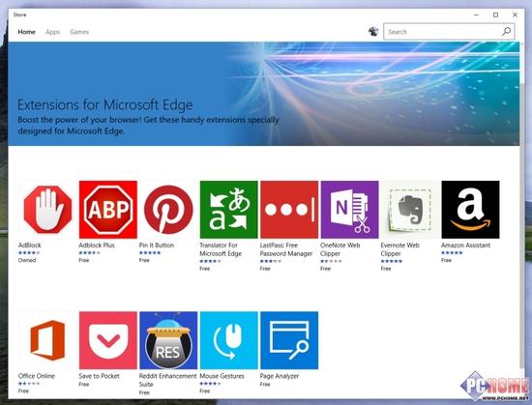
Task: Click the star rating under Amazon Assistant
Action: (452, 253)
